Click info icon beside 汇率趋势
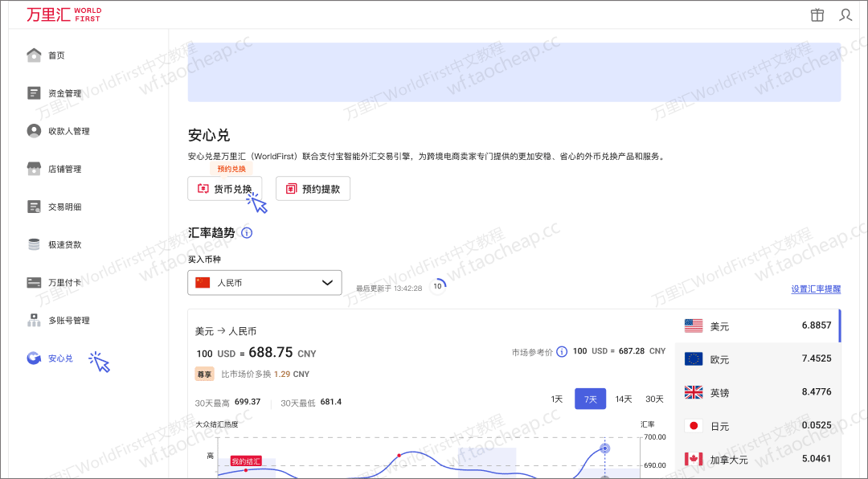The height and width of the screenshot is (479, 868). pos(247,233)
